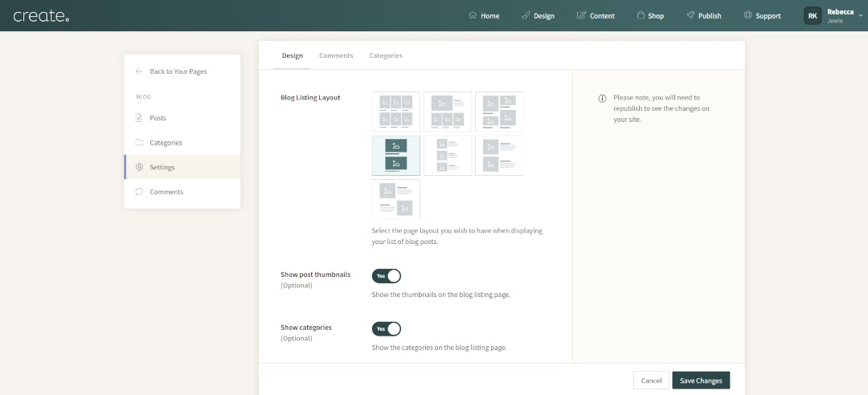Click the Home house icon
Screen dimensions: 868x395
tap(473, 15)
